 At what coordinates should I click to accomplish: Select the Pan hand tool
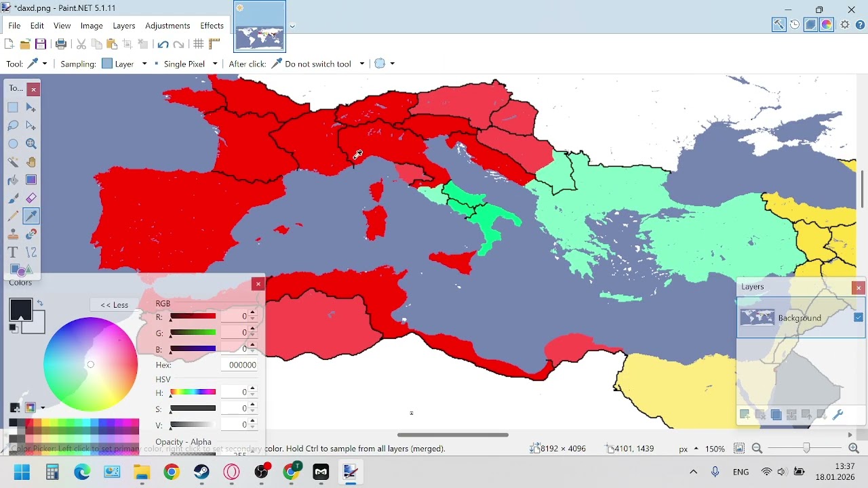(31, 162)
